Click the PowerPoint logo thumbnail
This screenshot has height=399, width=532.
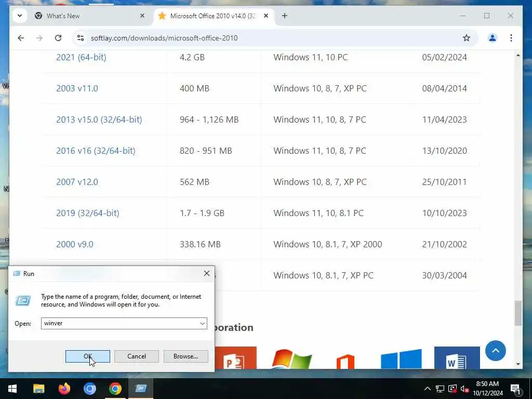pos(235,357)
